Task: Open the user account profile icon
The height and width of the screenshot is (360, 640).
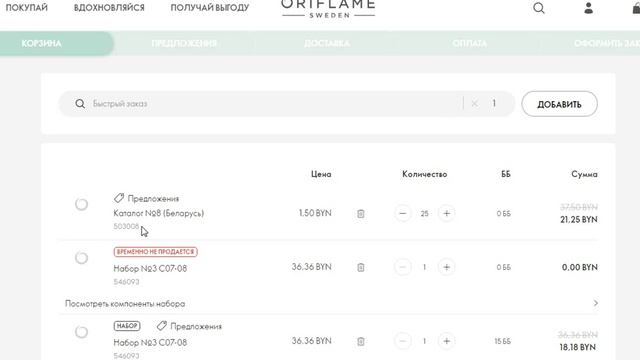Action: coord(588,8)
